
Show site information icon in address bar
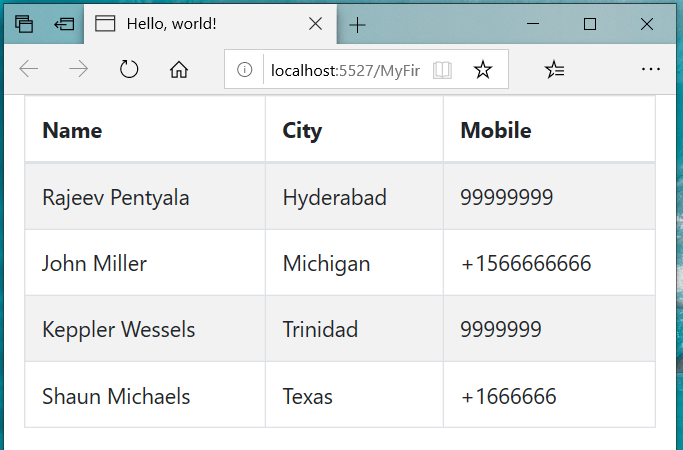click(x=244, y=70)
